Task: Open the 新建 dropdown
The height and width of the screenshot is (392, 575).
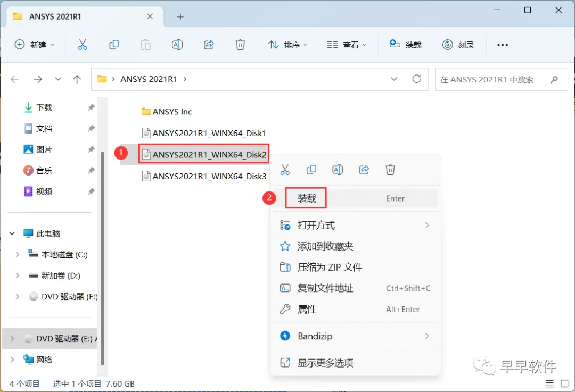Action: [x=35, y=45]
